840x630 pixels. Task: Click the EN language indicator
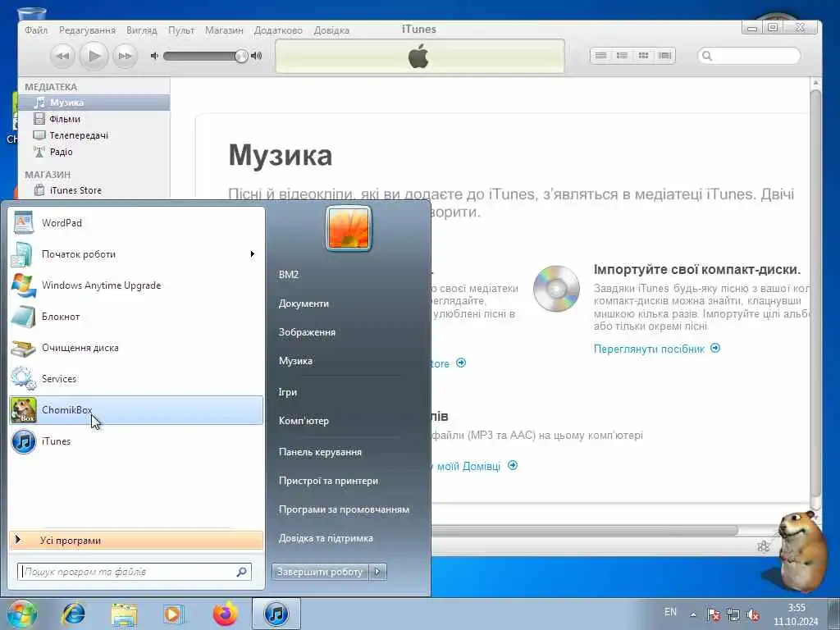point(670,612)
